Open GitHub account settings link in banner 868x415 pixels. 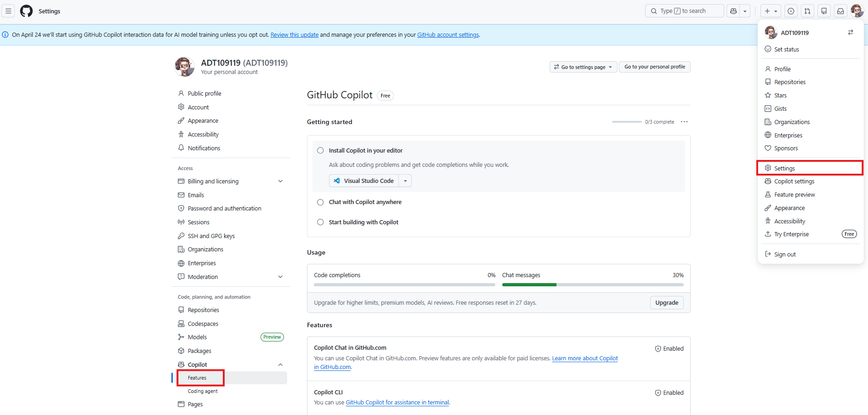coord(448,35)
